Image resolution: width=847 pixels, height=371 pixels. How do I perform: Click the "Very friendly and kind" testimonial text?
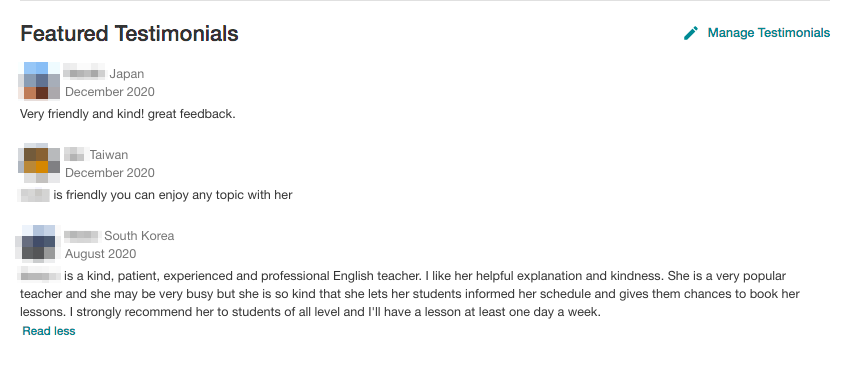127,114
